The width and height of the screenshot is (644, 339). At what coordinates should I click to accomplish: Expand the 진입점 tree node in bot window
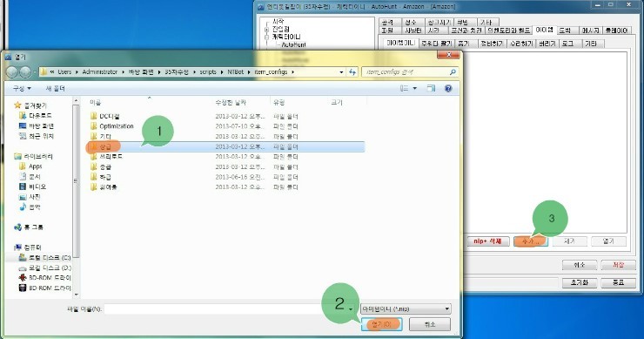tap(266, 30)
